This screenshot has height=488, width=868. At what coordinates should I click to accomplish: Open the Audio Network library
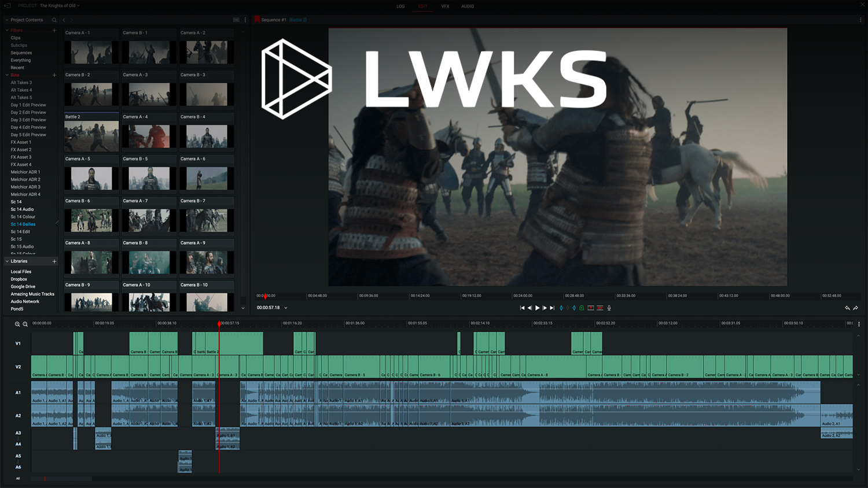25,302
